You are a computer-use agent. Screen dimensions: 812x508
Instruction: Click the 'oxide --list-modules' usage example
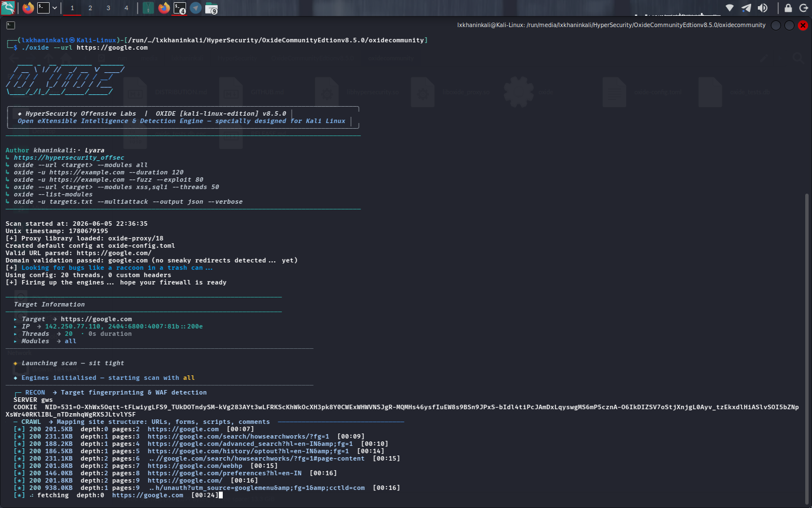pyautogui.click(x=53, y=195)
